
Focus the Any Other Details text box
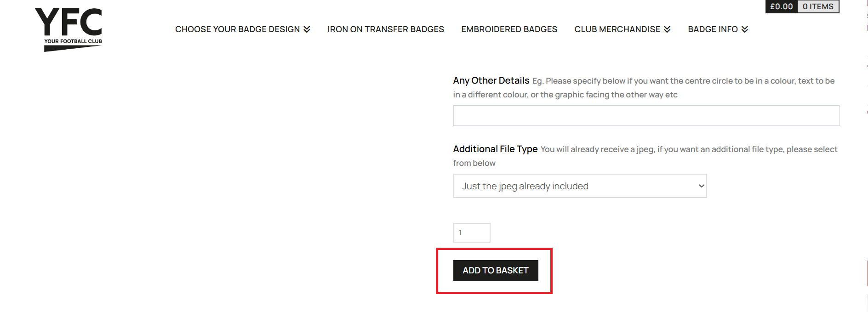coord(646,116)
